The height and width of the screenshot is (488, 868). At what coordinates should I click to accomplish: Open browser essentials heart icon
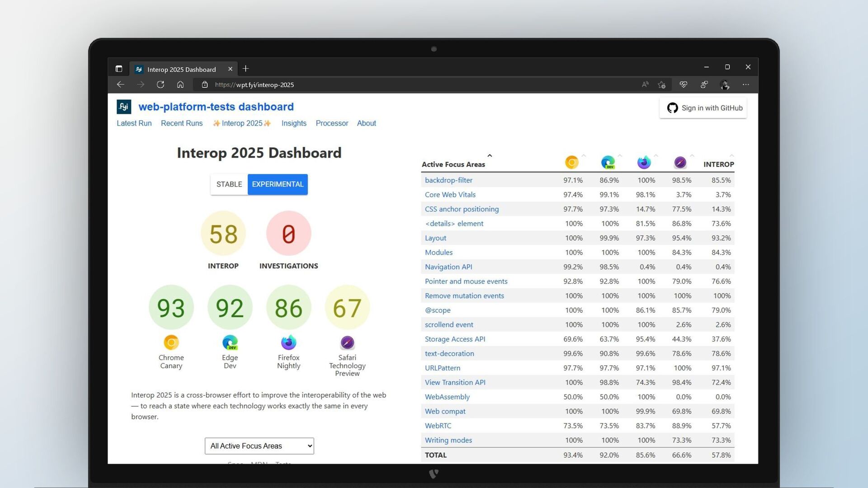pyautogui.click(x=683, y=84)
